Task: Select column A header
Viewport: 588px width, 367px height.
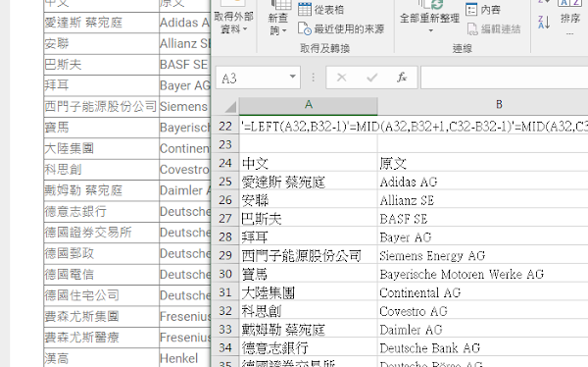Action: 309,105
